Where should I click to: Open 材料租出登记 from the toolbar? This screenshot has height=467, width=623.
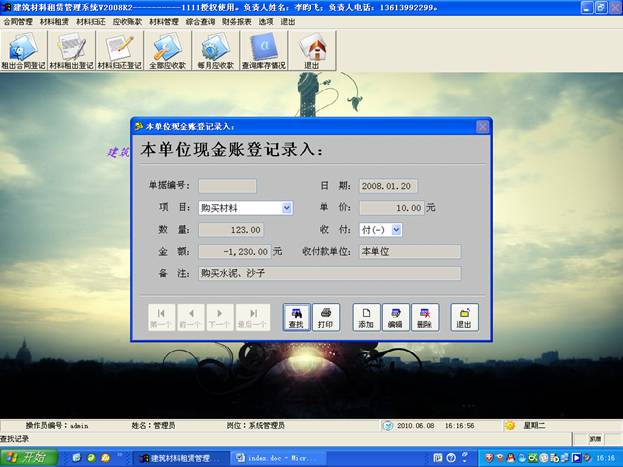click(x=71, y=51)
